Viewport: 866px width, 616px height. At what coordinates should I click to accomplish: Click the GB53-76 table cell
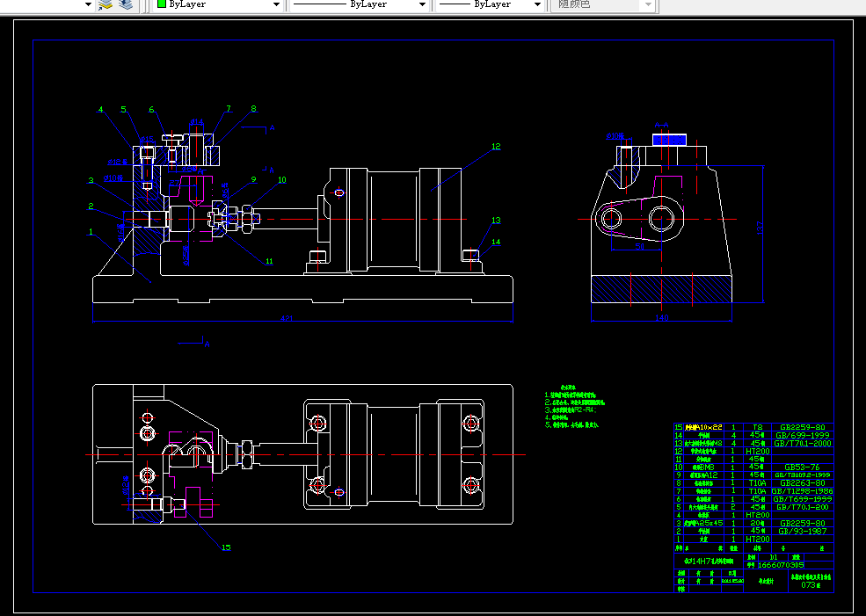pos(803,467)
